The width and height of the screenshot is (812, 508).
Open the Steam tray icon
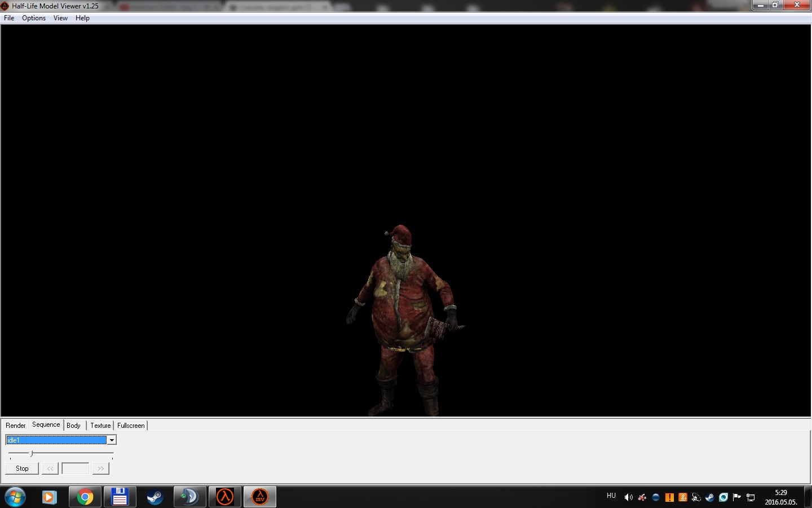point(710,497)
